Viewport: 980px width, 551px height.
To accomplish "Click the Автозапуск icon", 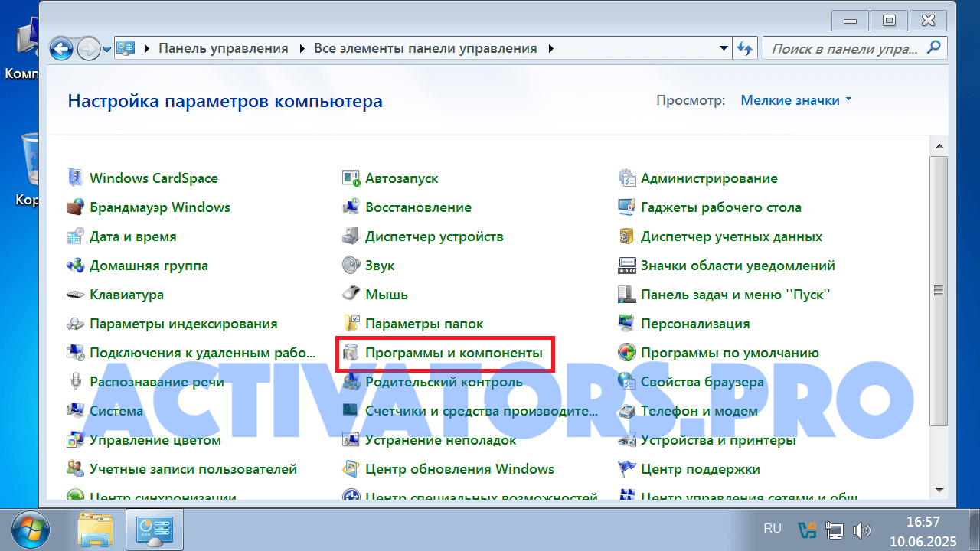I will click(351, 178).
